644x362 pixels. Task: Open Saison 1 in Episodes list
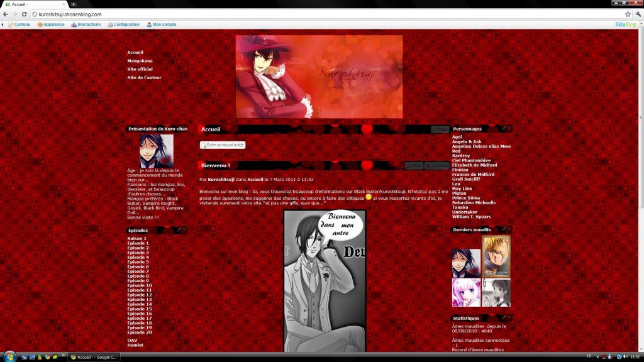click(136, 238)
